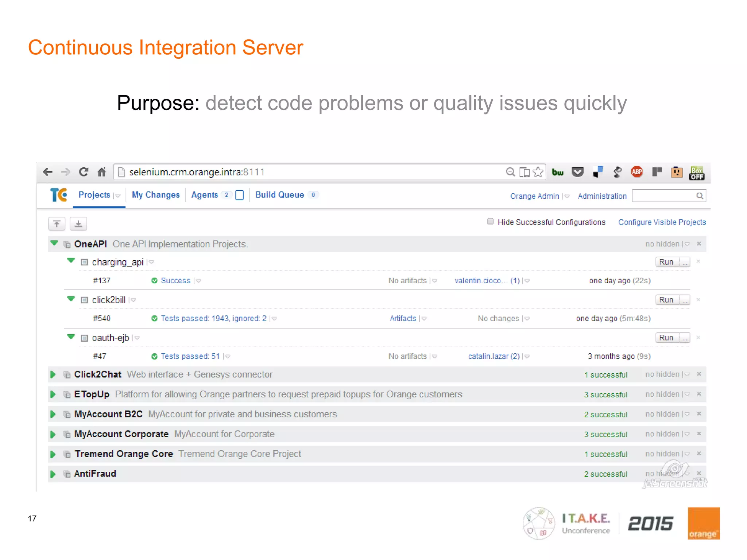Viewport: 747px width, 560px height.
Task: Expand the MyAccount B2C project
Action: (53, 414)
